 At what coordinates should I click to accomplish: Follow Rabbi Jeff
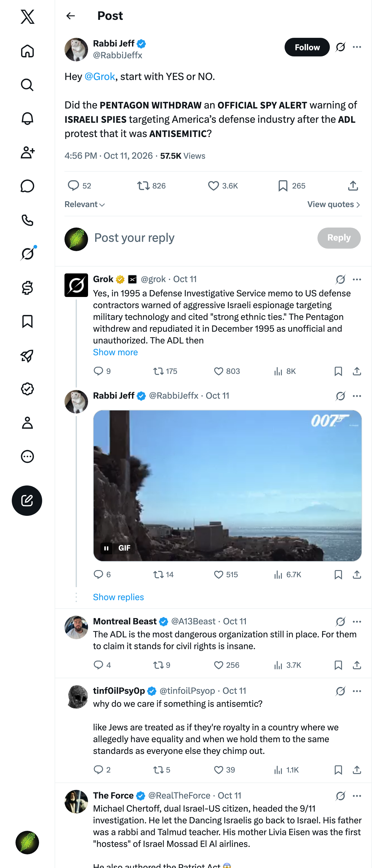pos(307,47)
